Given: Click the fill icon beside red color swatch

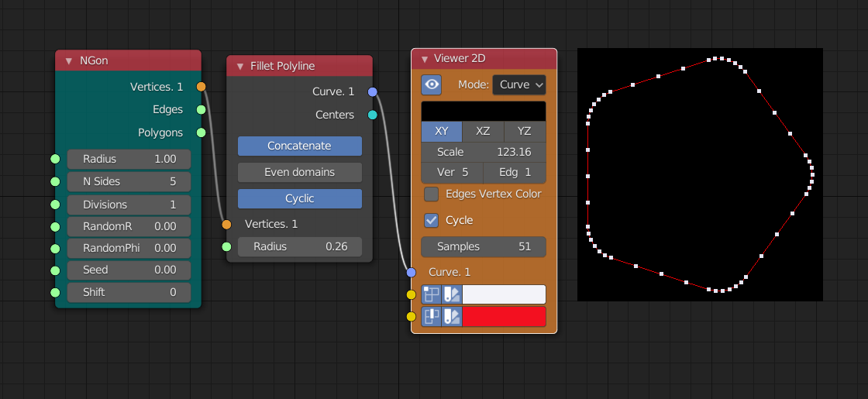Looking at the screenshot, I should click(x=452, y=316).
